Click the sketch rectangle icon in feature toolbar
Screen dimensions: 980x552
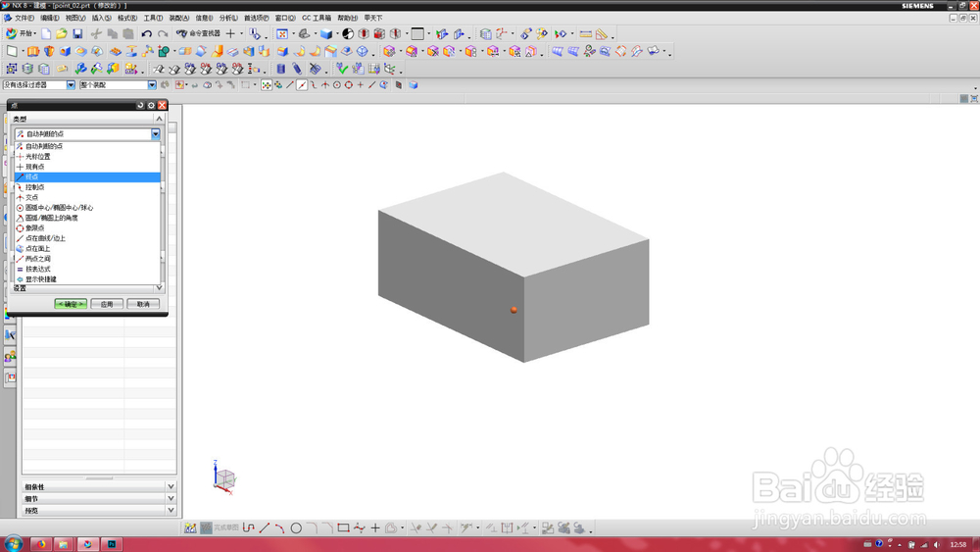12,51
